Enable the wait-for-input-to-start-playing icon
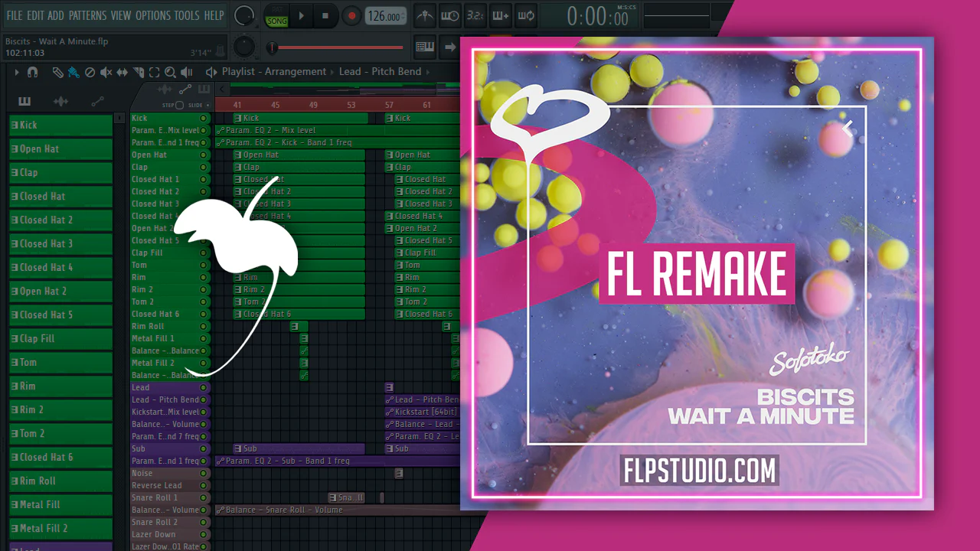The width and height of the screenshot is (980, 551). [450, 15]
